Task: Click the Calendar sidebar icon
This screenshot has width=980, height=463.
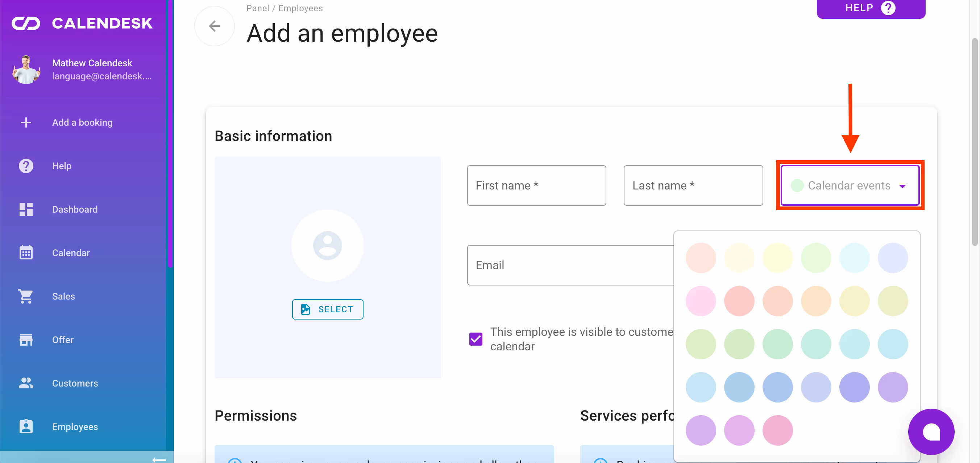Action: [x=26, y=253]
